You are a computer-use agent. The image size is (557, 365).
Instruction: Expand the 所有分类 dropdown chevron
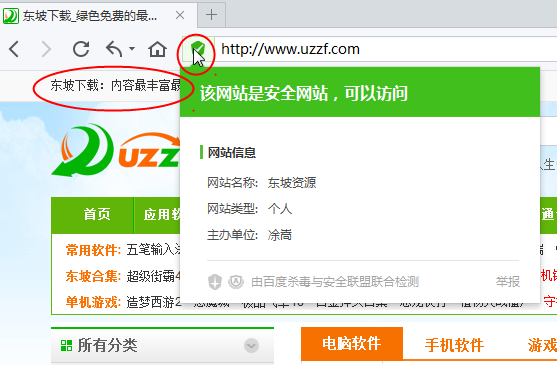pyautogui.click(x=252, y=345)
